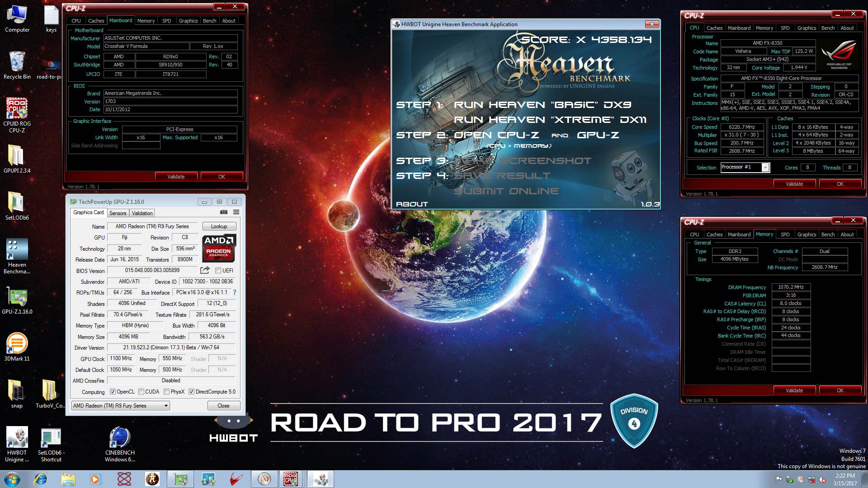The width and height of the screenshot is (868, 488).
Task: Open the keys file on desktop
Action: click(x=51, y=19)
